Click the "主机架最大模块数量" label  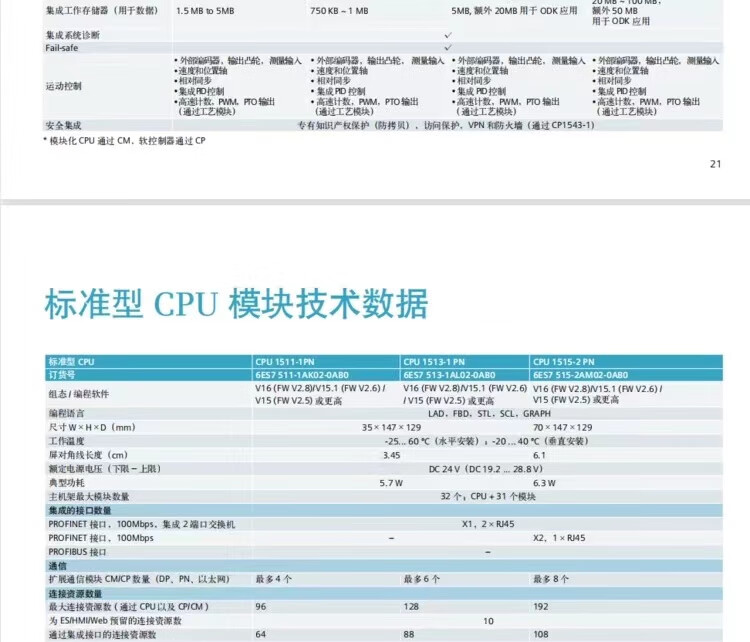point(89,497)
